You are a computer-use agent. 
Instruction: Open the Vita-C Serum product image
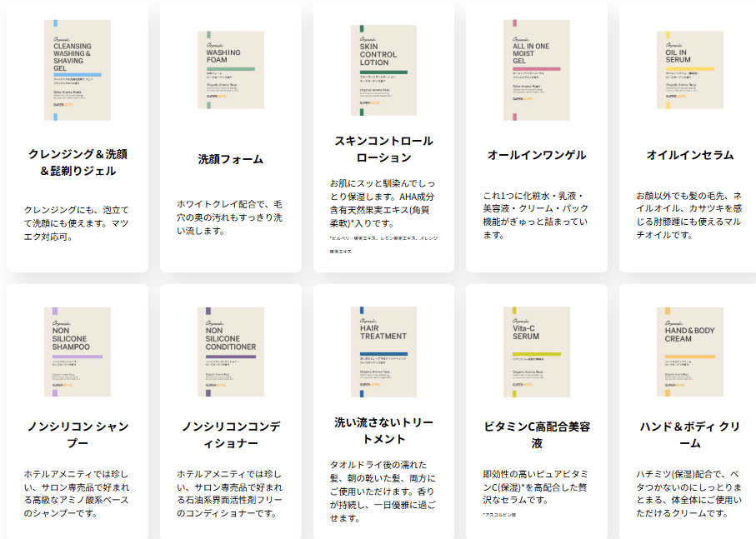point(536,351)
